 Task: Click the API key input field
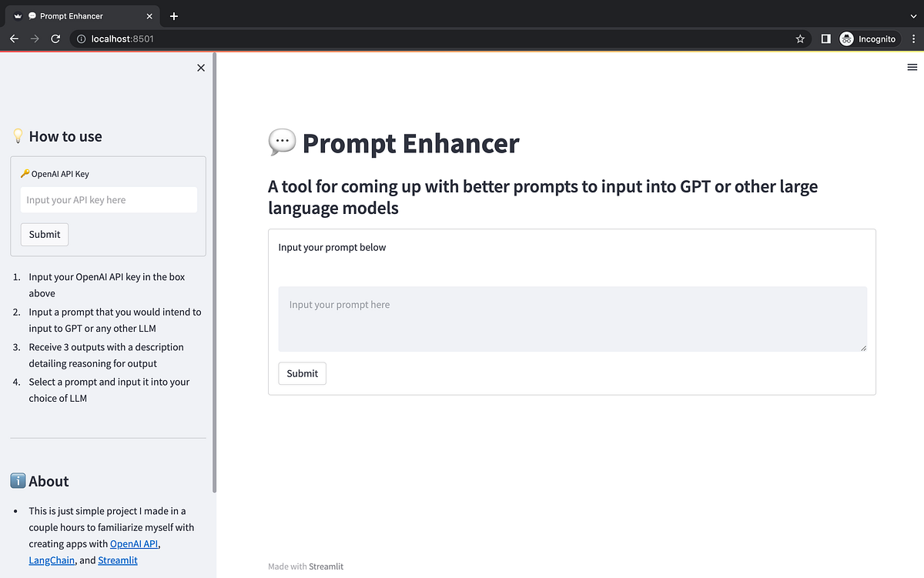[108, 199]
